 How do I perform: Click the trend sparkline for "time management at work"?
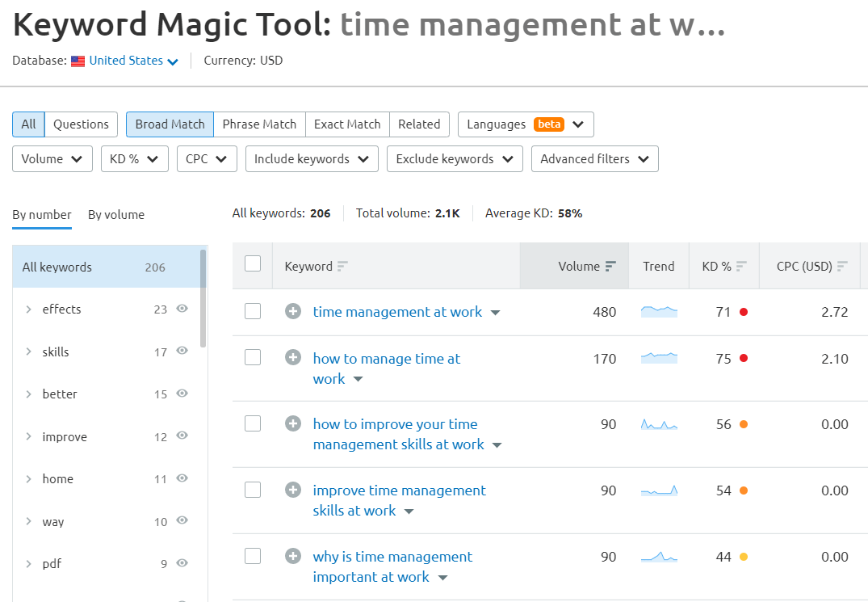click(x=658, y=311)
